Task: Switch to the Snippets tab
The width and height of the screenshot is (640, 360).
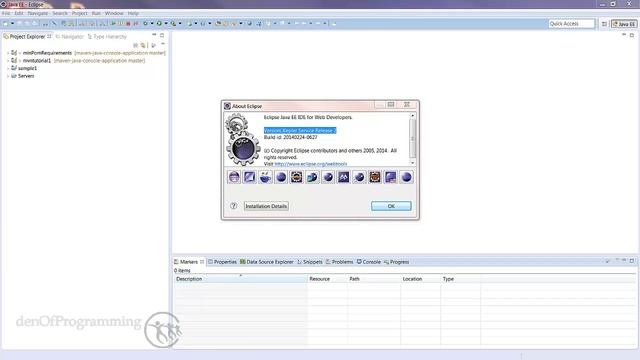Action: (310, 262)
